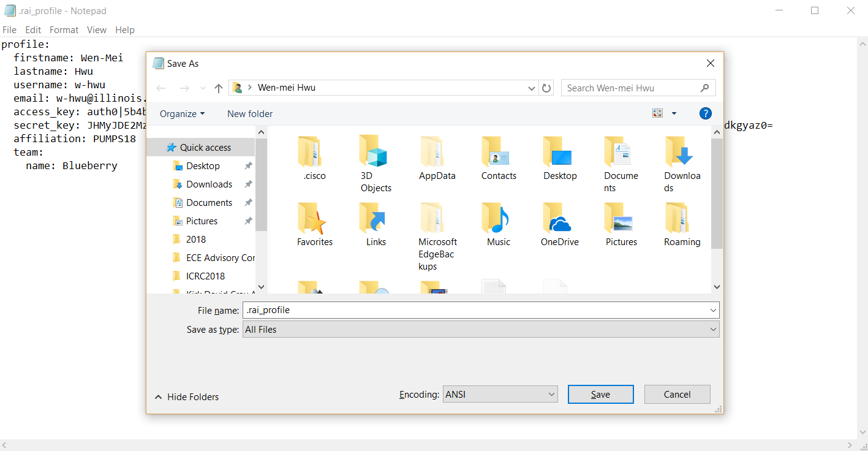Open the Help question mark icon
The image size is (868, 451).
tap(706, 113)
